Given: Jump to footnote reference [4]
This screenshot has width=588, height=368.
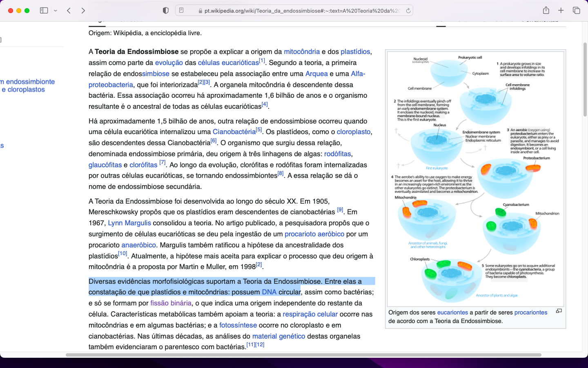Looking at the screenshot, I should coord(265,104).
